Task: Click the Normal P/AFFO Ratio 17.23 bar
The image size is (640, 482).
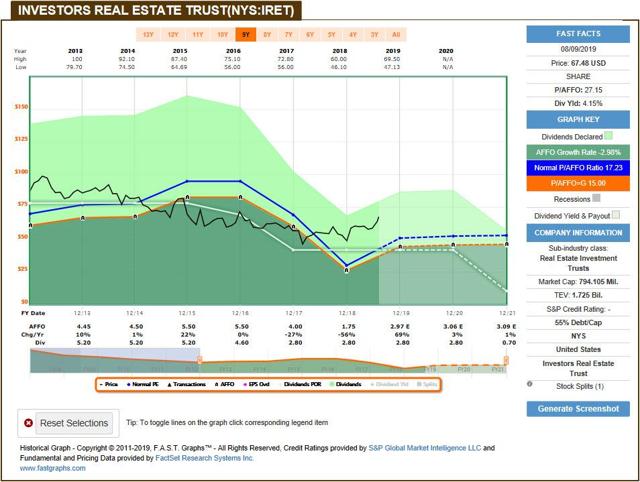Action: [x=578, y=168]
